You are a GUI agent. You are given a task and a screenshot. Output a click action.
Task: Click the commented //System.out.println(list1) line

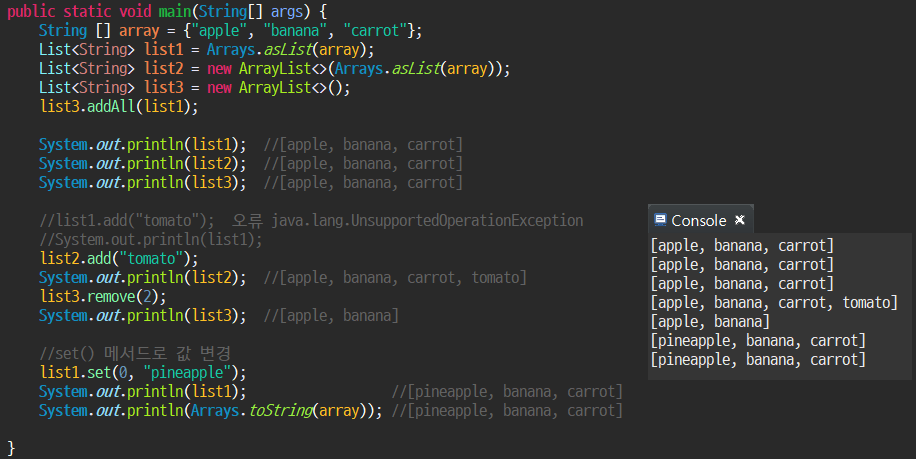[x=151, y=239]
